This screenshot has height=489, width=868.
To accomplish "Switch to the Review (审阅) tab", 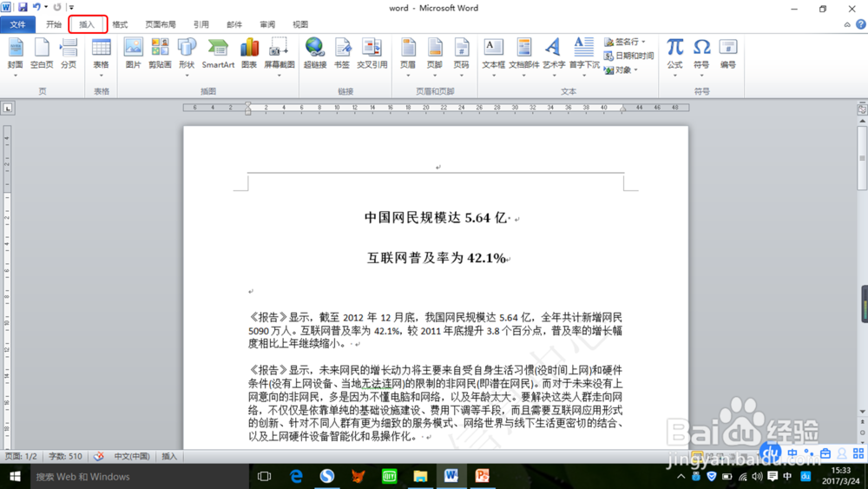I will pyautogui.click(x=267, y=24).
